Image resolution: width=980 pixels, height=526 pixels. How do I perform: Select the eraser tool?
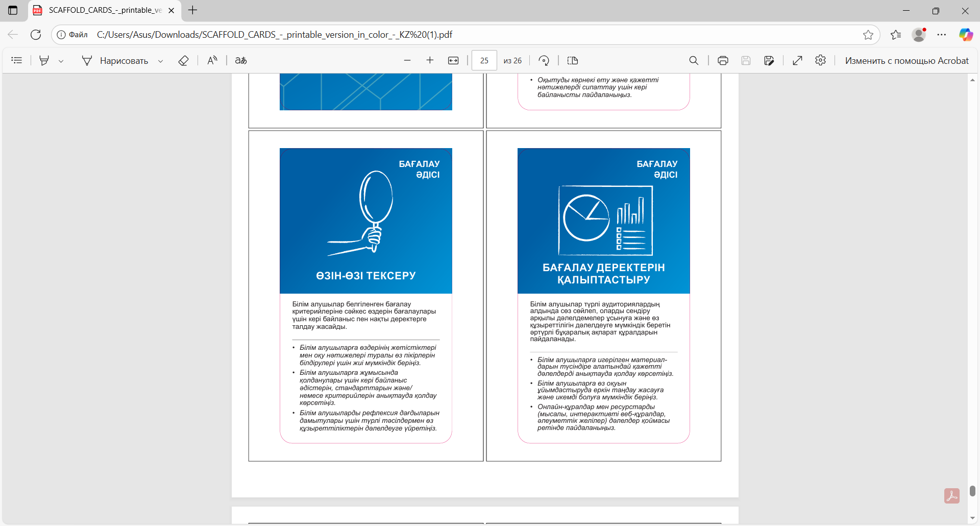[184, 61]
